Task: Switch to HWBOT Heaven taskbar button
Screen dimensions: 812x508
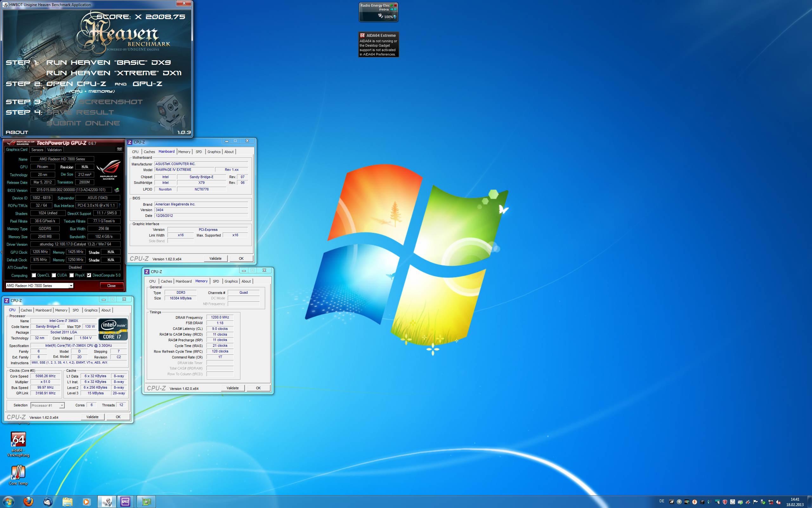Action: click(107, 502)
